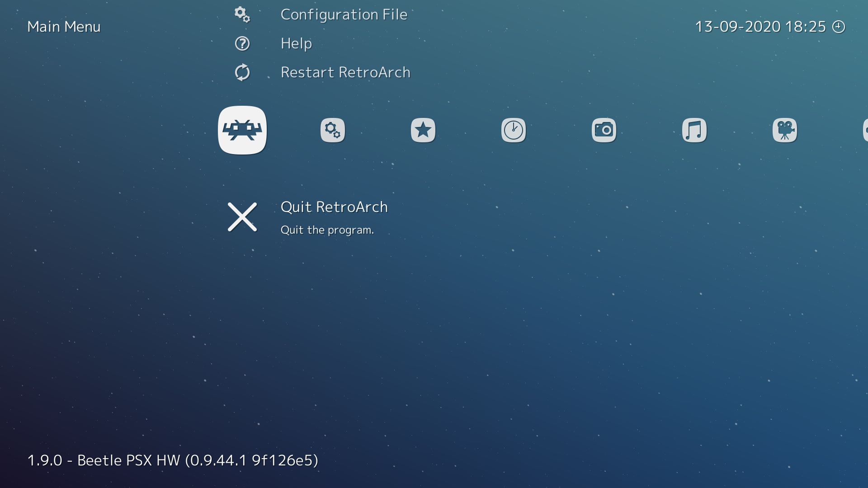This screenshot has height=488, width=868.
Task: Open the Video film camera tab
Action: pos(785,130)
